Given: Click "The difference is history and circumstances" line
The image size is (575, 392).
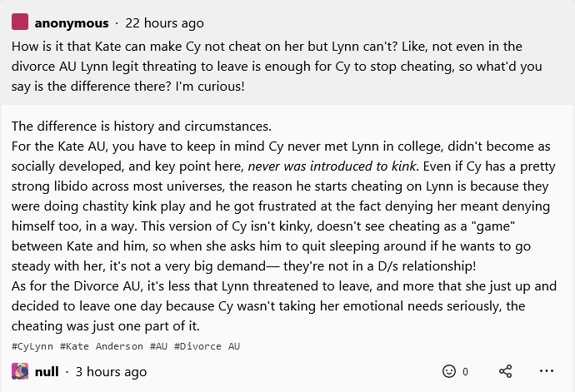Looking at the screenshot, I should click(142, 127).
